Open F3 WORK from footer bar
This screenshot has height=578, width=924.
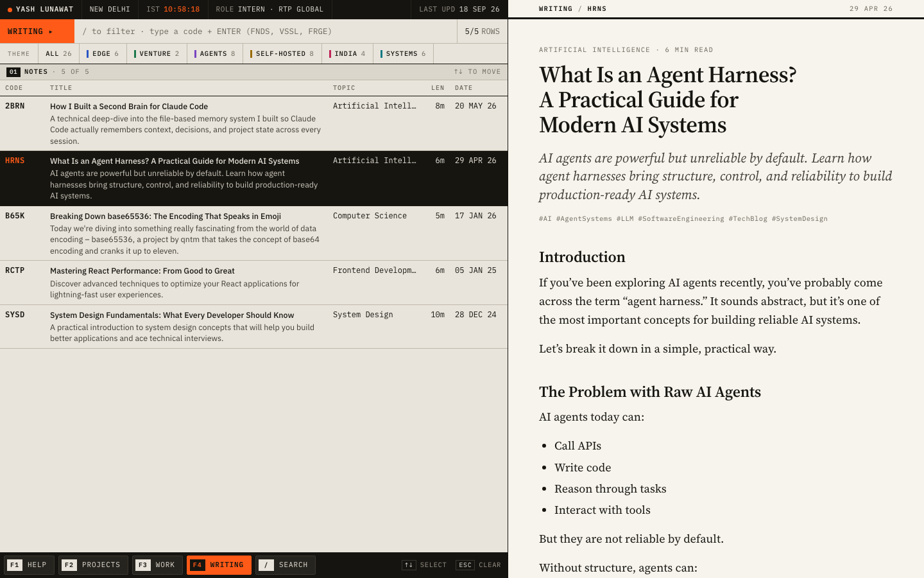point(157,565)
